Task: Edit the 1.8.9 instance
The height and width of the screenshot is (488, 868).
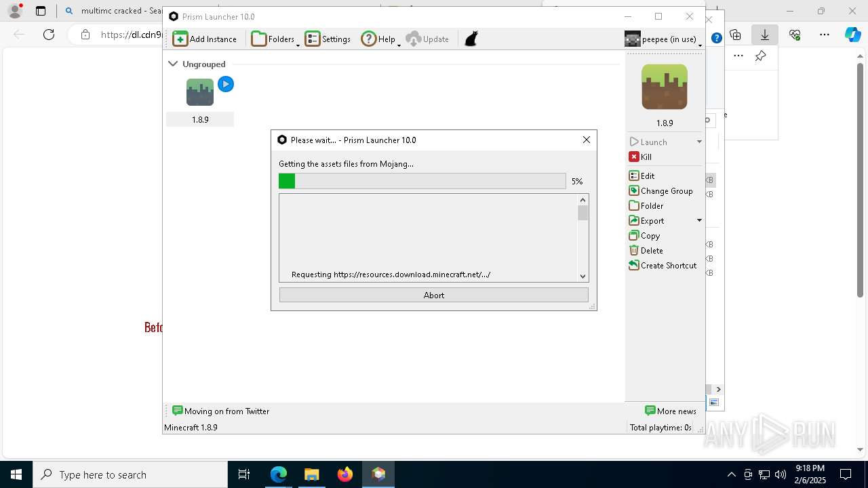Action: coord(642,176)
